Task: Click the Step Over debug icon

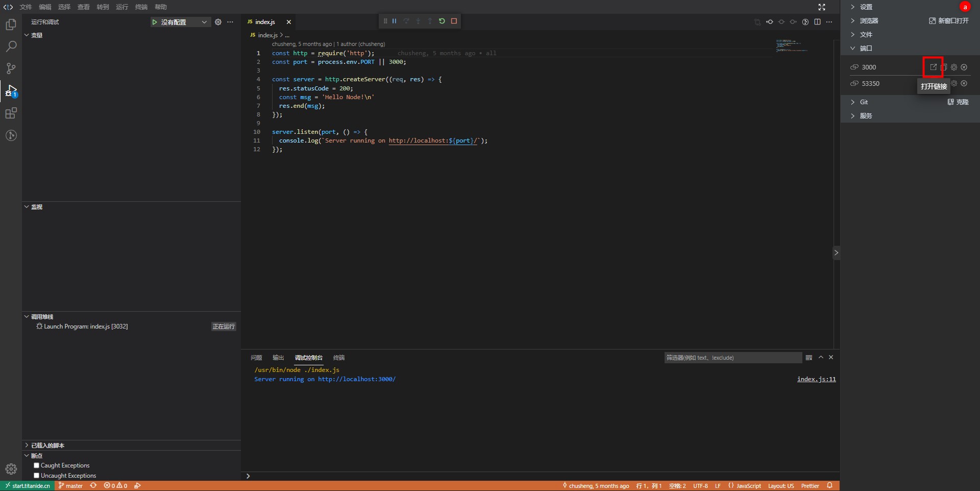Action: [x=406, y=21]
